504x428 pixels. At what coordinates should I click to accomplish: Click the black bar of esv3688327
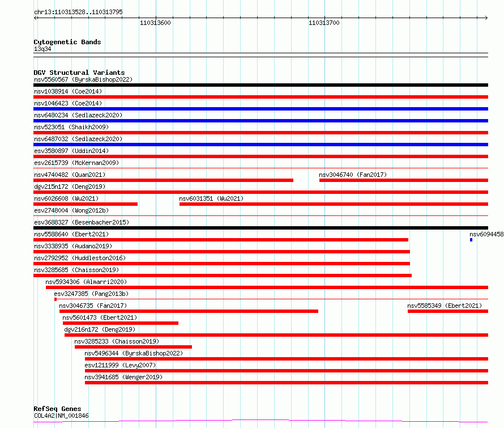[260, 228]
